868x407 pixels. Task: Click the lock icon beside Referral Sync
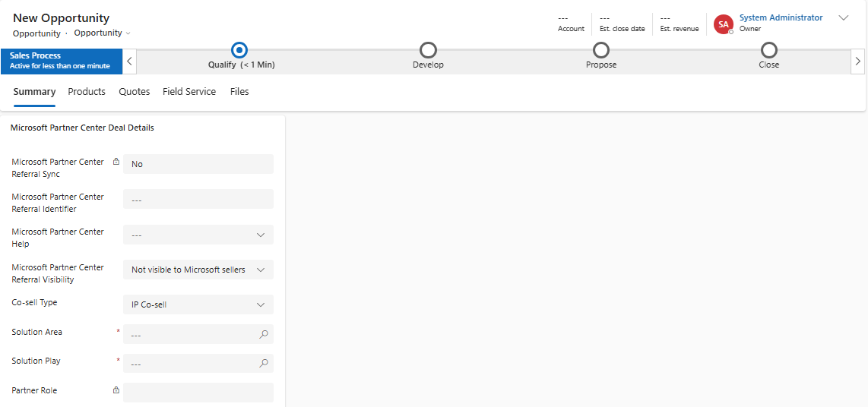pos(116,162)
